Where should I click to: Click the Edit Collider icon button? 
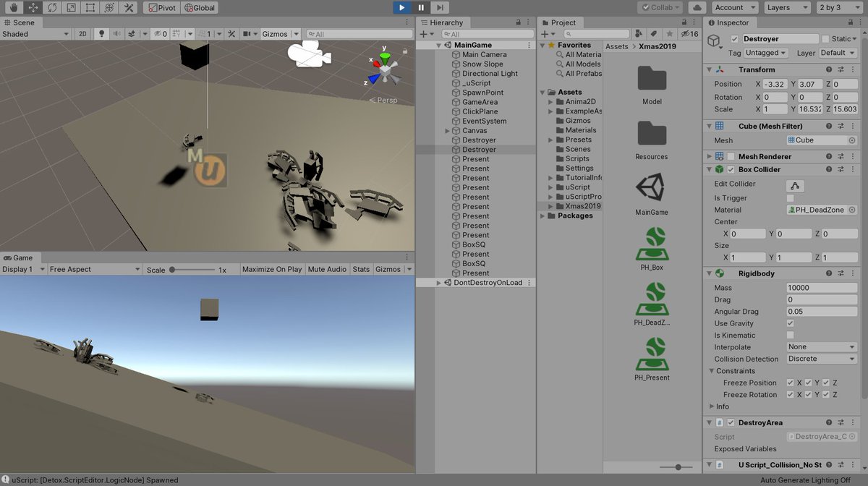tap(795, 185)
